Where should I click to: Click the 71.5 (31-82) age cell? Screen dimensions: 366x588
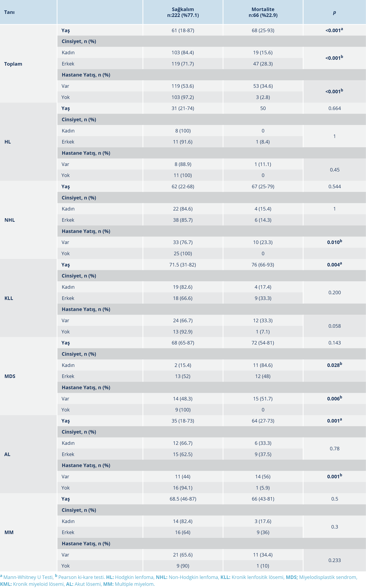pyautogui.click(x=182, y=265)
